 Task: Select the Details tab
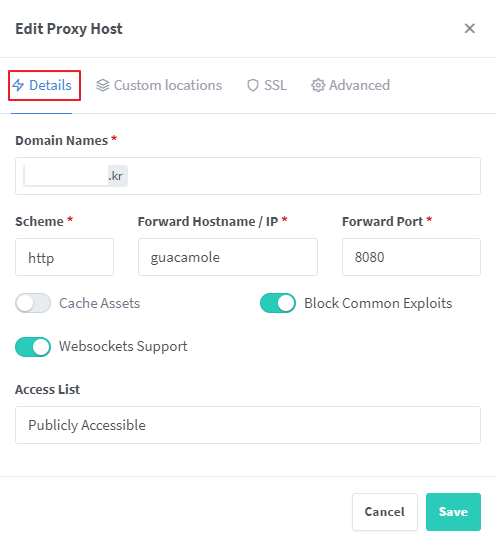click(42, 85)
